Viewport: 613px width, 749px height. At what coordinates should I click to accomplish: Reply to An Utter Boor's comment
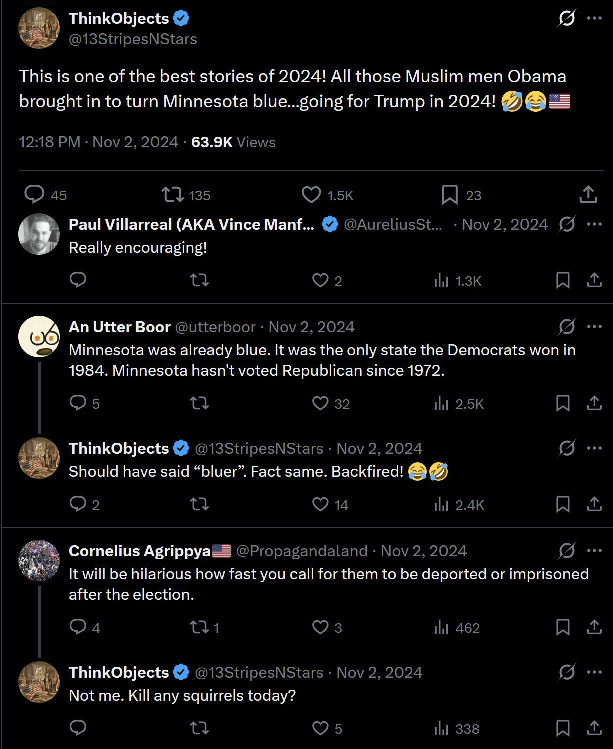click(78, 404)
